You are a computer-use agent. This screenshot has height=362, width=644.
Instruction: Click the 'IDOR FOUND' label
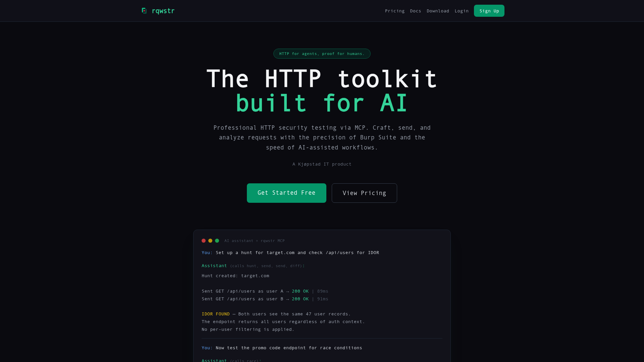click(x=216, y=314)
